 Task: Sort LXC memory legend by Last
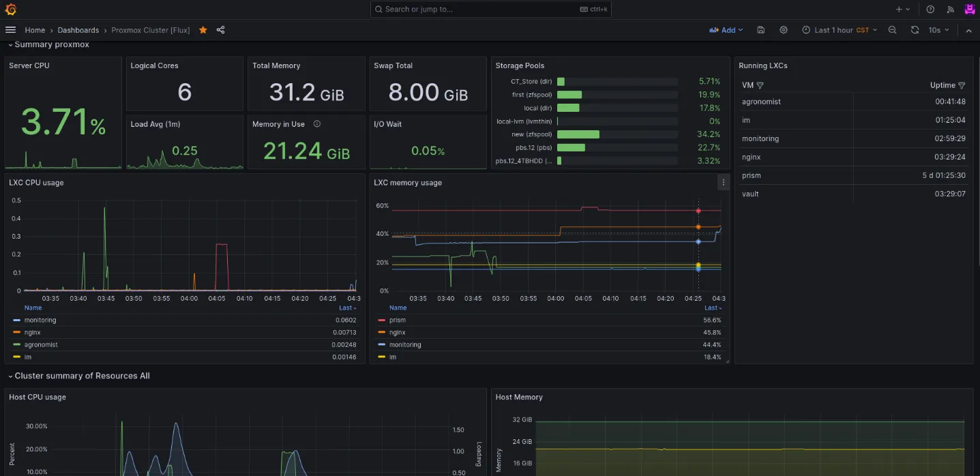point(713,308)
